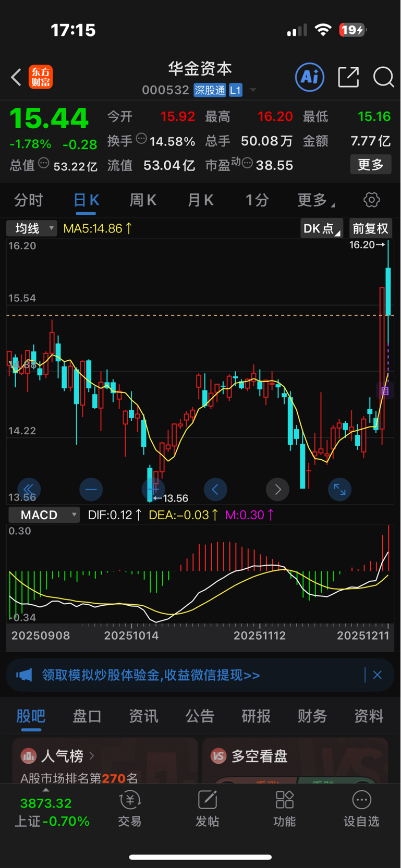Viewport: 401px width, 868px height.
Task: Switch to 周K tab
Action: pos(143,200)
